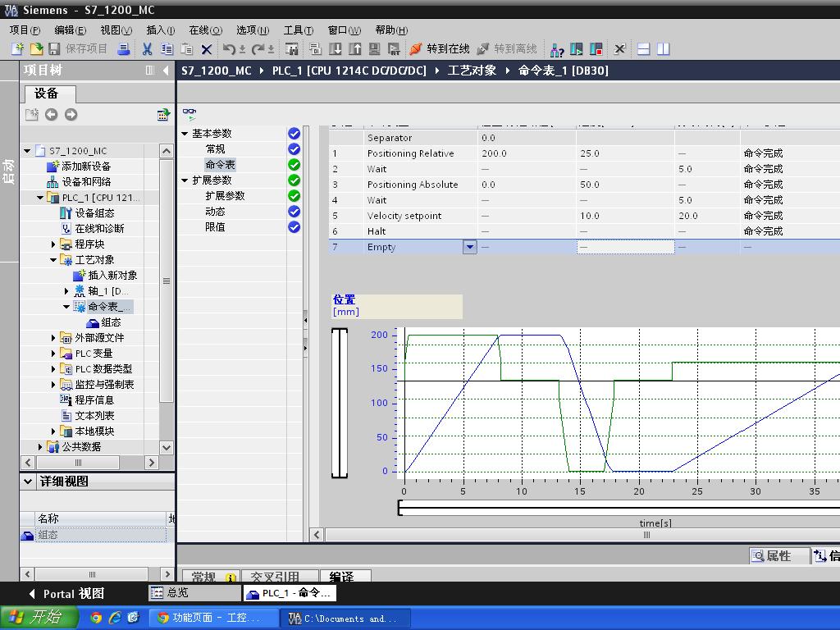Click the time range slider below chart
The height and width of the screenshot is (630, 840).
tap(615, 509)
